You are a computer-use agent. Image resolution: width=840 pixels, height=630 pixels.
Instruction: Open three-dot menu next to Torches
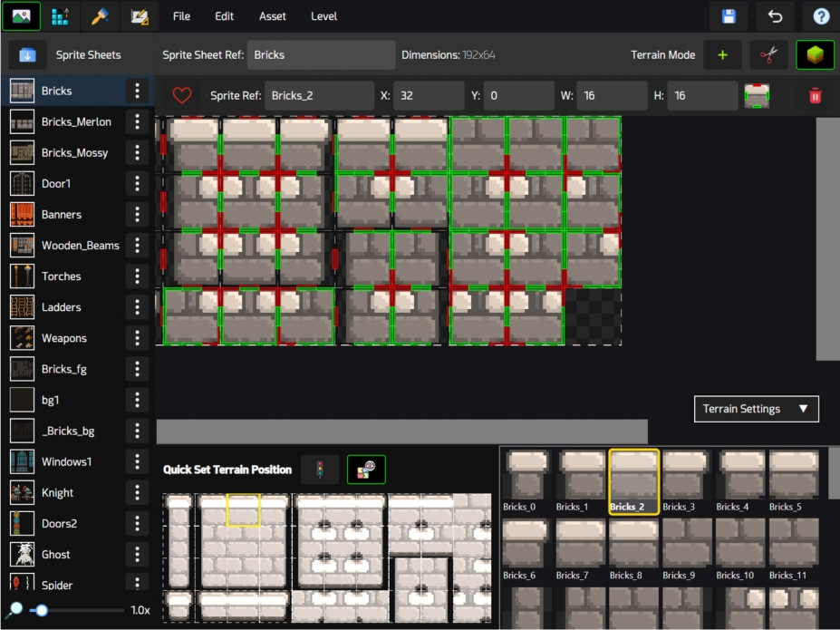pyautogui.click(x=137, y=276)
